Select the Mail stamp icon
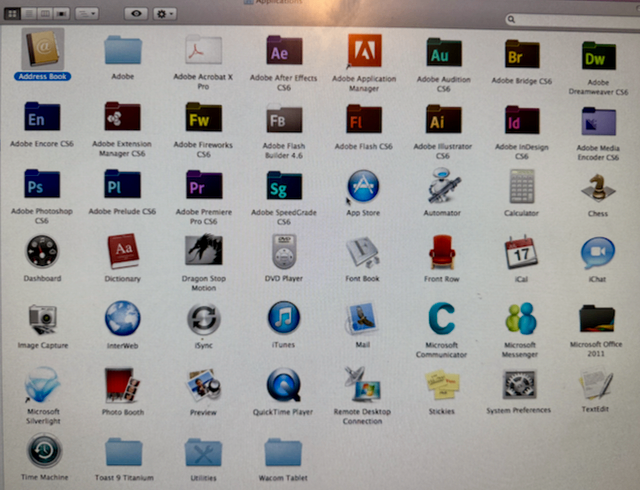This screenshot has width=640, height=490. (362, 318)
